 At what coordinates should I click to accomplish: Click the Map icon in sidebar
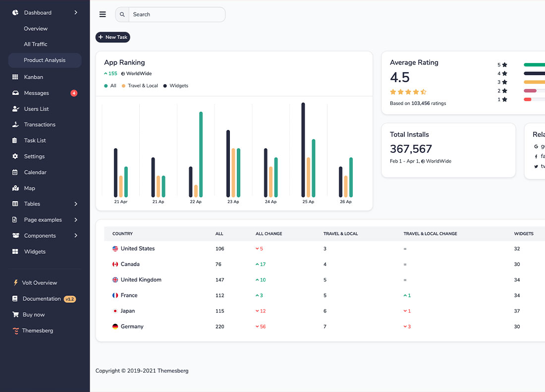click(x=15, y=188)
